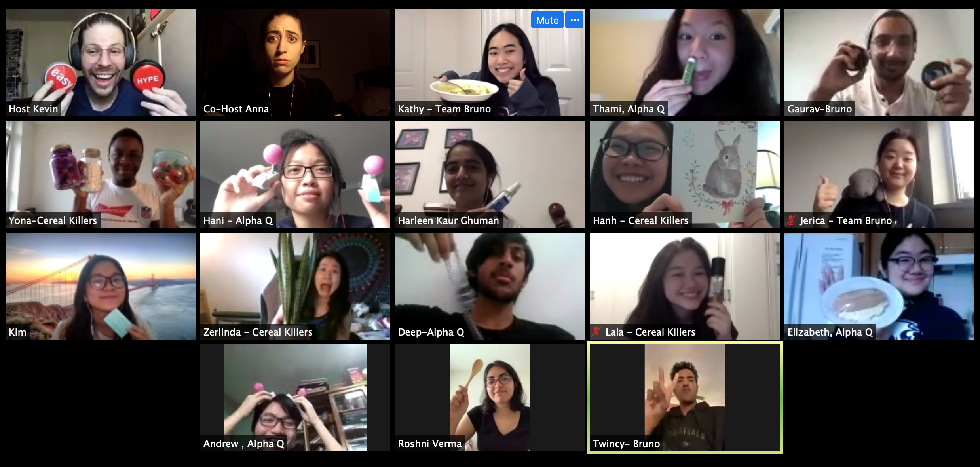Select Kim's video tile with bridge background
Image resolution: width=980 pixels, height=467 pixels.
[101, 286]
